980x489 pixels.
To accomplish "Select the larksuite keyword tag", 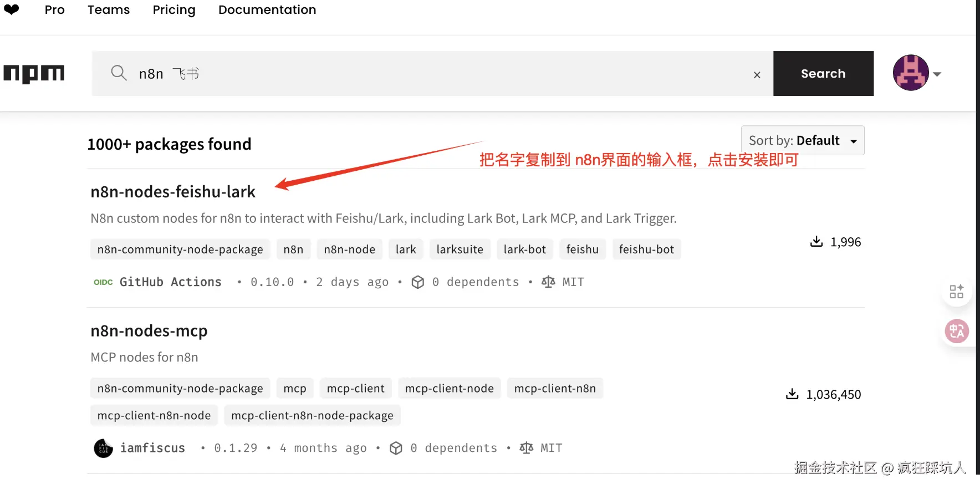I will pyautogui.click(x=460, y=249).
